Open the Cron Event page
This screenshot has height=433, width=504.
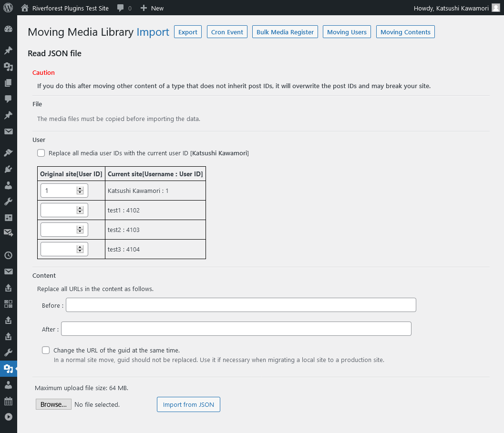pos(227,32)
